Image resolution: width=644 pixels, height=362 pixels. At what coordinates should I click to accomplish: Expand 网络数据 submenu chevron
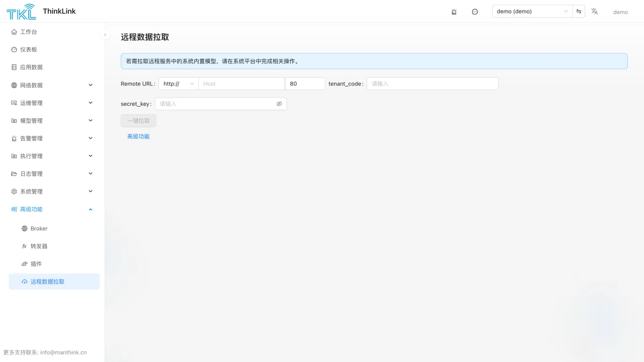click(91, 85)
